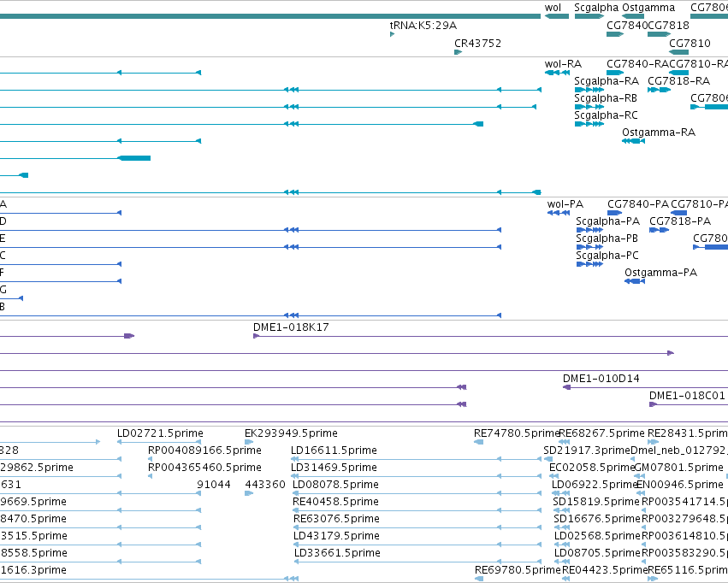728x583 pixels.
Task: Open the RE40458.5prime EST label
Action: point(335,503)
